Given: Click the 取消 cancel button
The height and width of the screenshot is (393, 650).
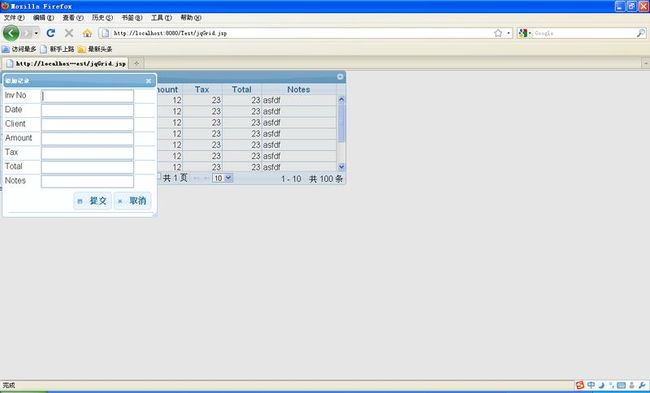Looking at the screenshot, I should pos(132,201).
